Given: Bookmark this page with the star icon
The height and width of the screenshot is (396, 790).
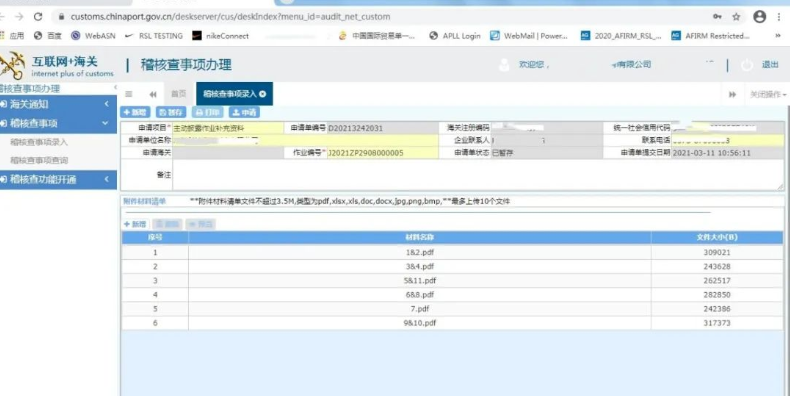Looking at the screenshot, I should (736, 17).
